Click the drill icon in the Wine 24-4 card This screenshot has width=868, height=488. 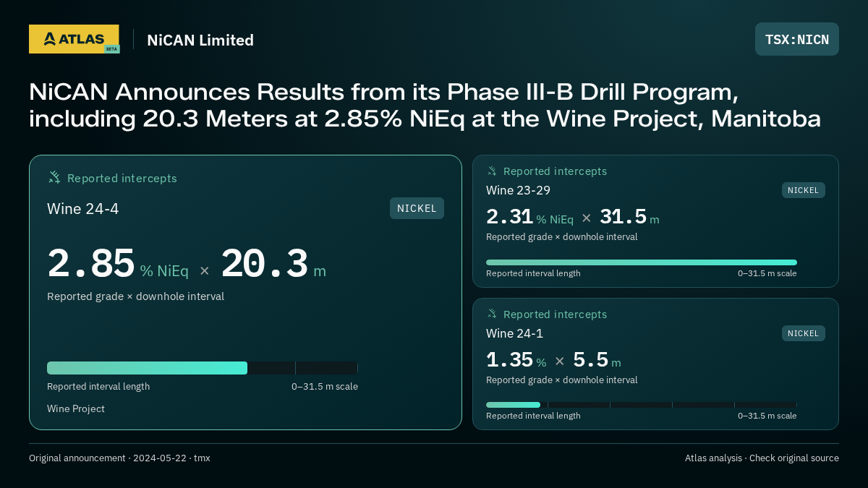tap(54, 177)
